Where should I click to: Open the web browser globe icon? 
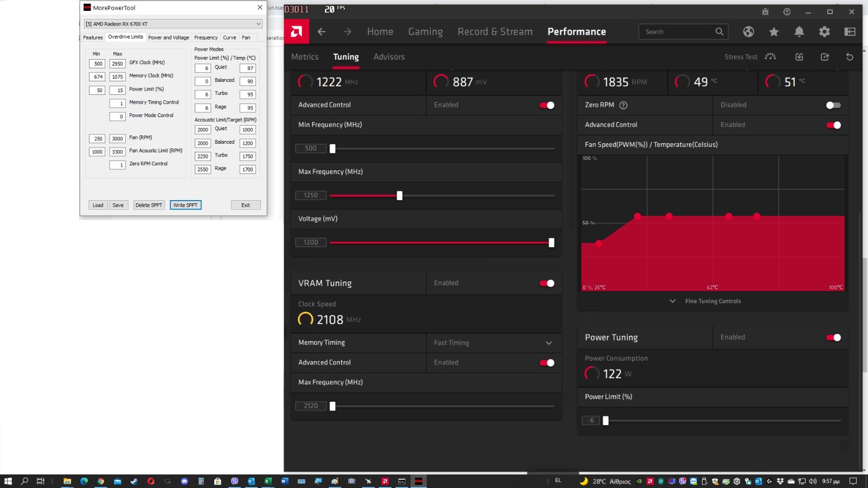click(x=749, y=31)
